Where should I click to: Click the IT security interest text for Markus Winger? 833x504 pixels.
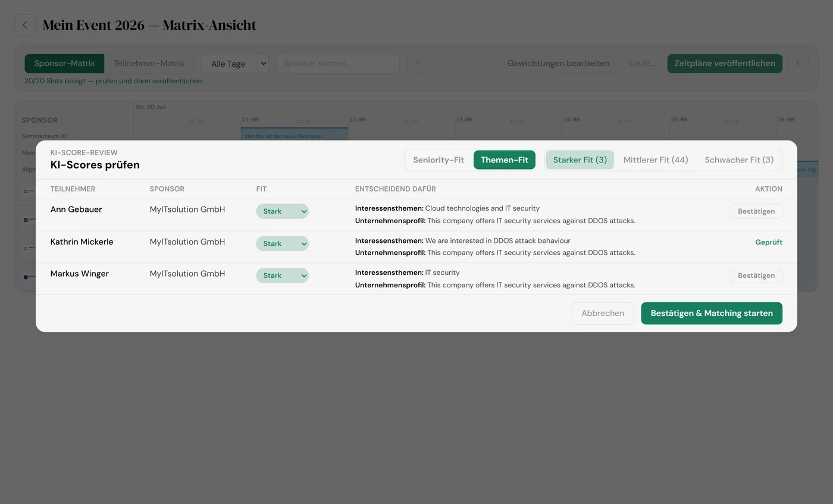click(x=442, y=273)
